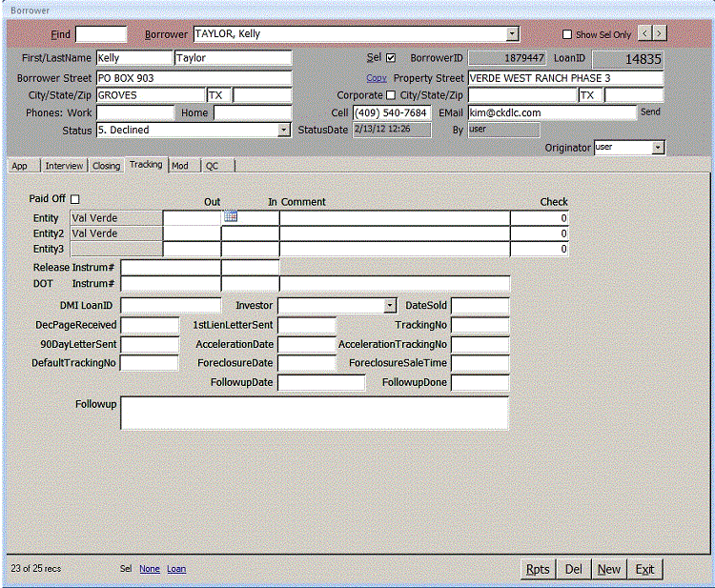
Task: Open the Investor dropdown
Action: [390, 306]
